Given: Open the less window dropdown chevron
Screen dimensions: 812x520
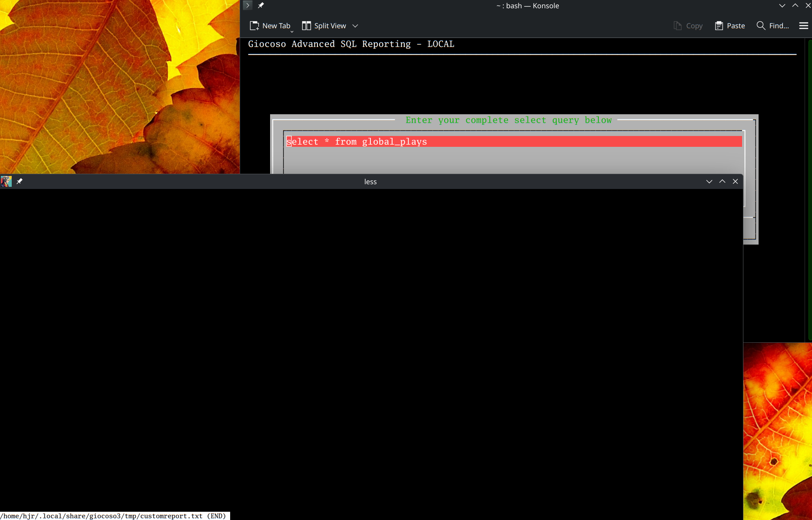Looking at the screenshot, I should tap(709, 181).
